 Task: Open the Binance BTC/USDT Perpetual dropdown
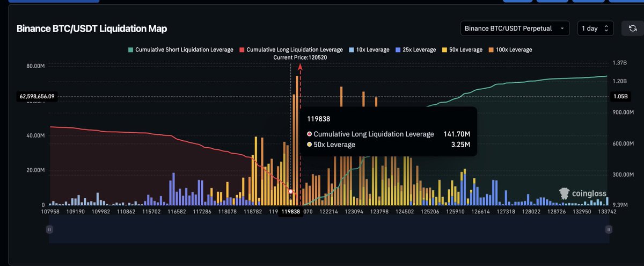point(515,28)
